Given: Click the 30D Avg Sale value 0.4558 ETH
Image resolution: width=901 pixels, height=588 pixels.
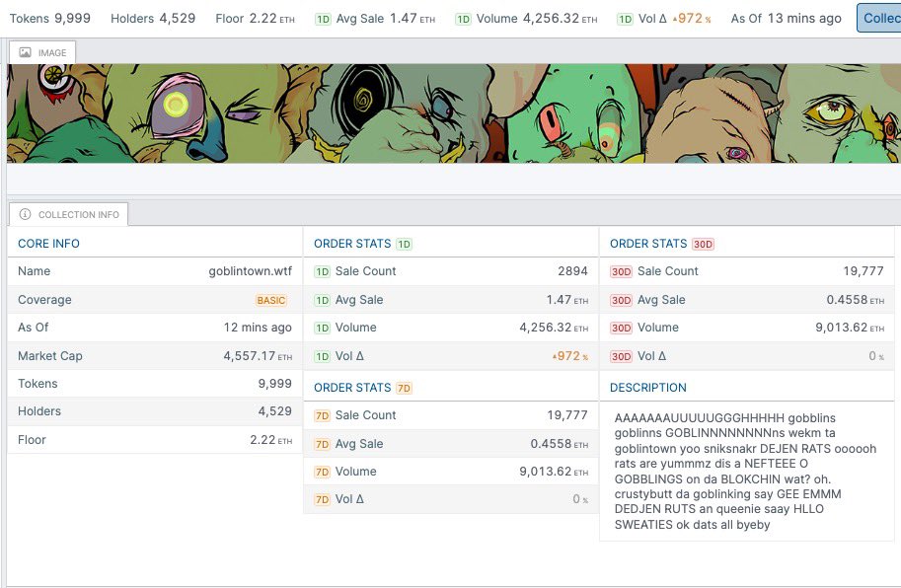Looking at the screenshot, I should 855,300.
